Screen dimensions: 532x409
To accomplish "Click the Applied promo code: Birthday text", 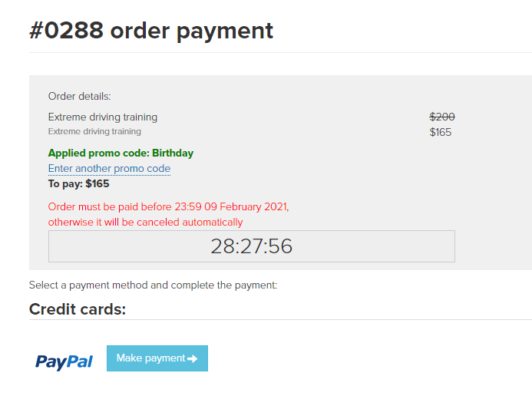I will point(121,153).
